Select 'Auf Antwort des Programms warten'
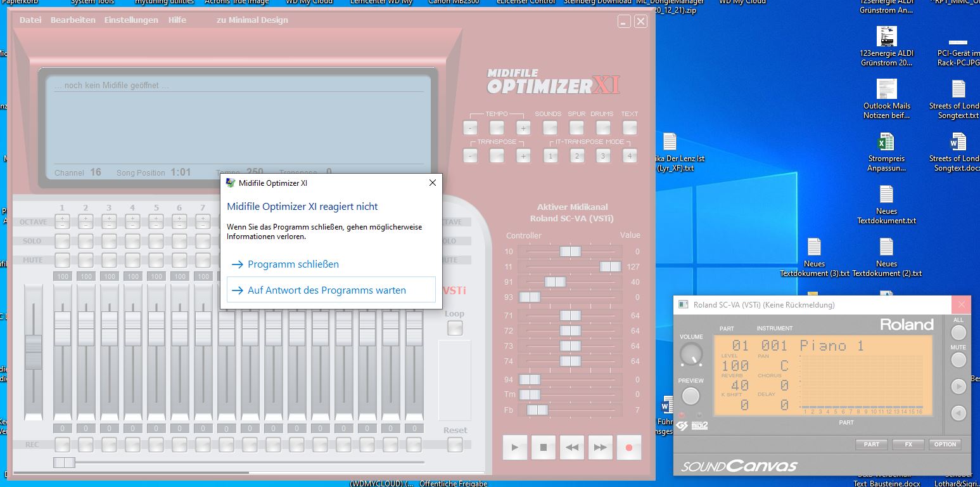The height and width of the screenshot is (487, 980). (326, 290)
